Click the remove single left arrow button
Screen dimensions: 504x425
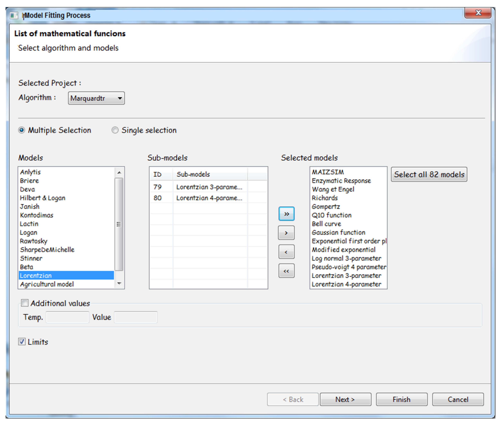[x=286, y=252]
